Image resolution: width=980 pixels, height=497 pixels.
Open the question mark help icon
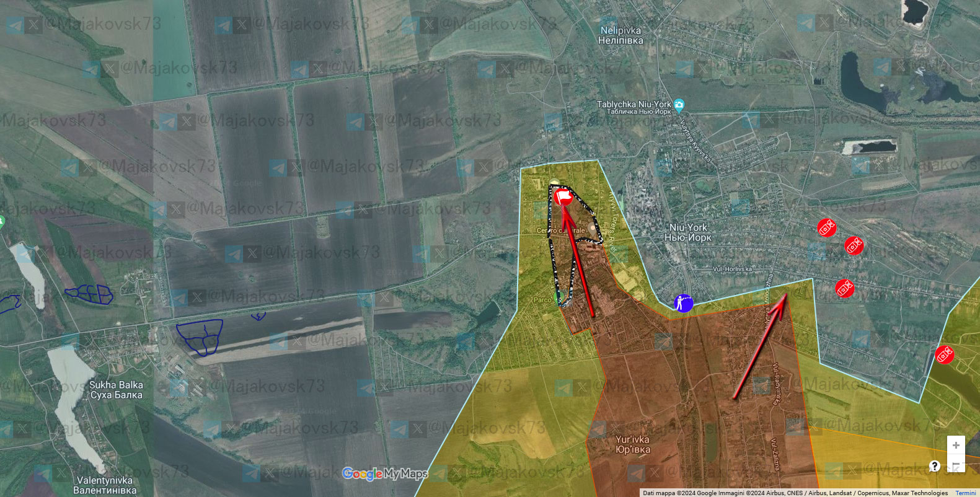tap(935, 466)
